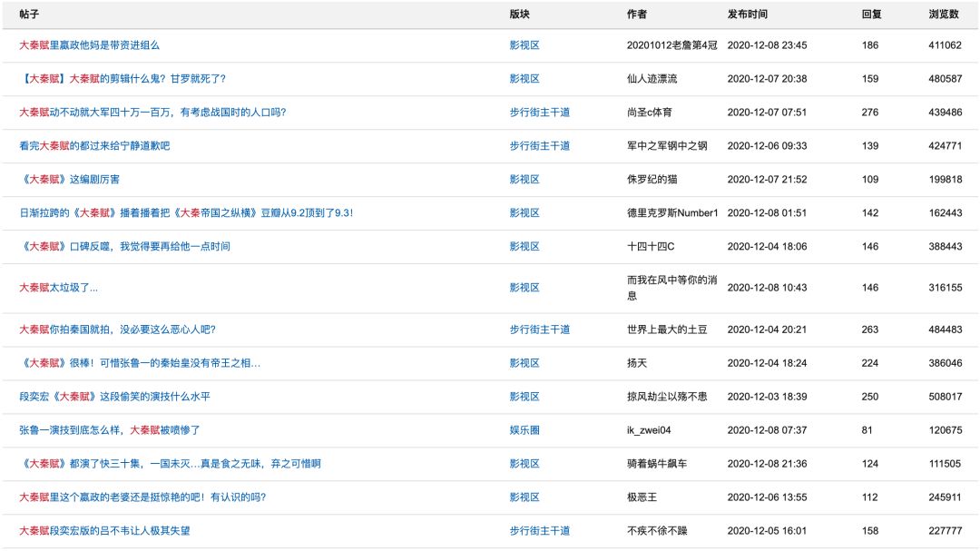Viewport: 980px width, 551px height.
Task: Open post 大秦赋里嬴政他妈是带资进组么
Action: [89, 44]
